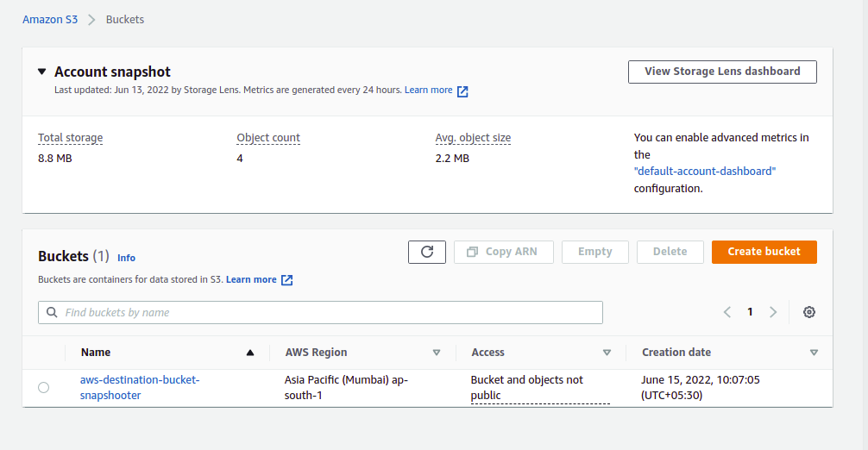Sort by Creation date column arrow
The height and width of the screenshot is (450, 868).
pos(814,353)
